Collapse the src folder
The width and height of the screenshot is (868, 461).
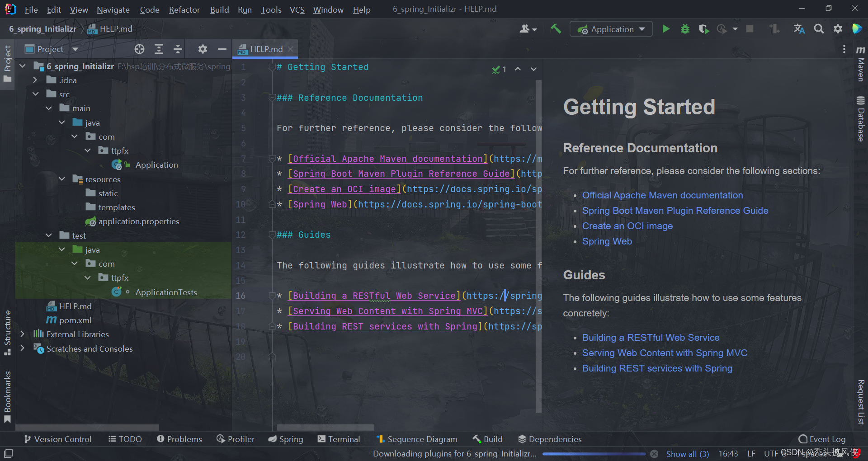tap(35, 94)
